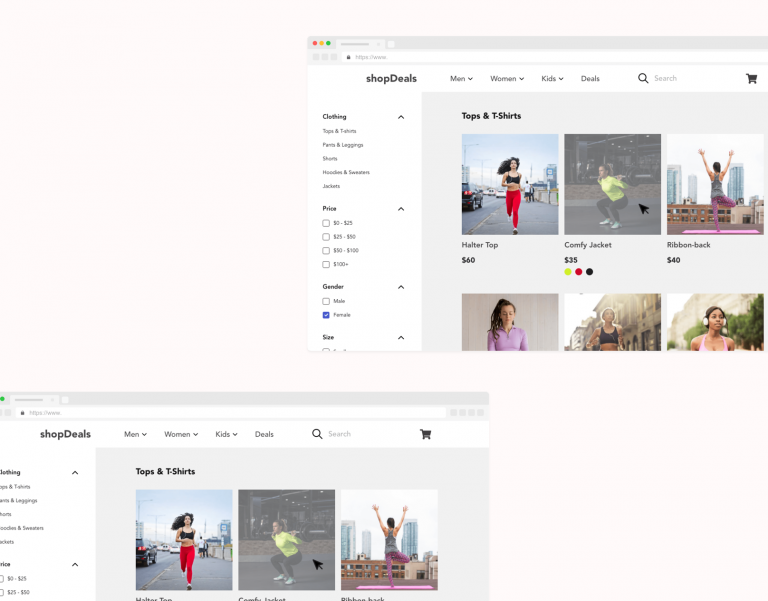Collapse the Gender filter section
The width and height of the screenshot is (768, 601).
(401, 287)
